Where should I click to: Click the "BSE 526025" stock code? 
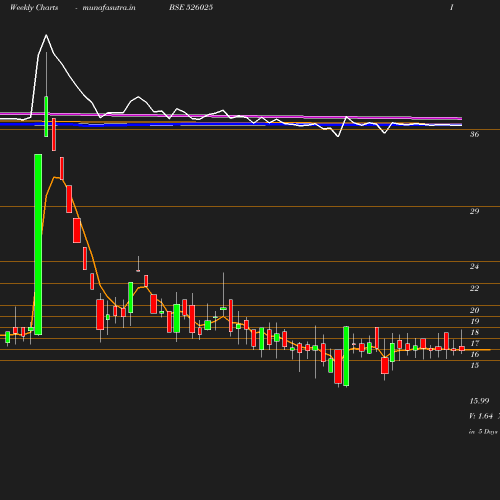coord(191,7)
